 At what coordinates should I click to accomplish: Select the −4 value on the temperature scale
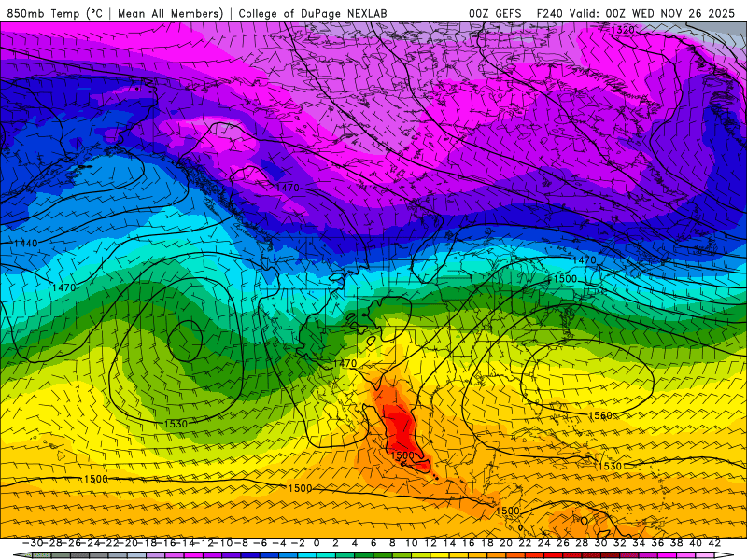(278, 543)
